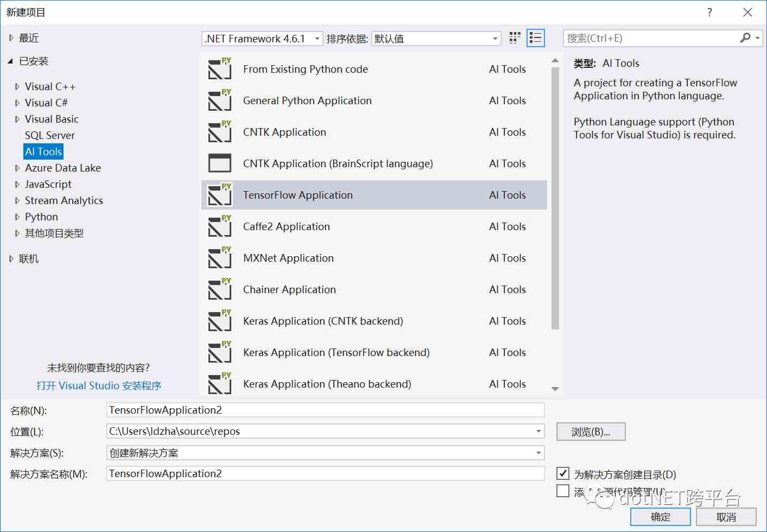The width and height of the screenshot is (767, 532).
Task: Open the Visual Studio installer link
Action: (99, 385)
